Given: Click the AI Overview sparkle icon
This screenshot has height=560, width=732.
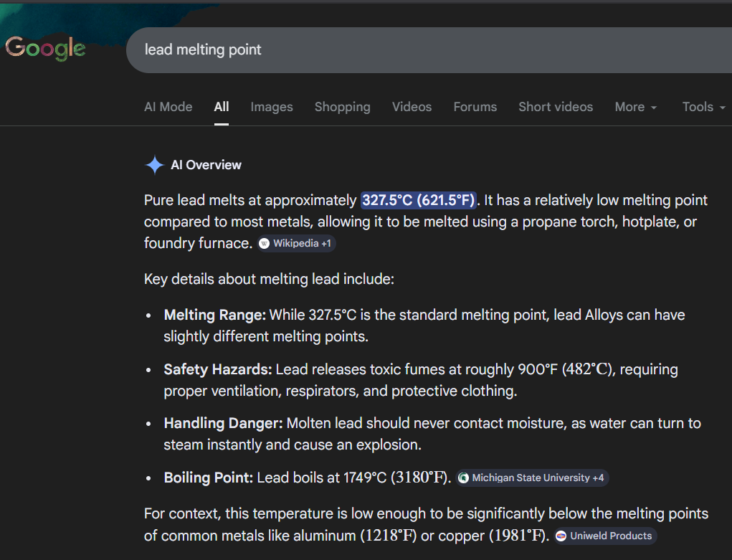Looking at the screenshot, I should [155, 165].
